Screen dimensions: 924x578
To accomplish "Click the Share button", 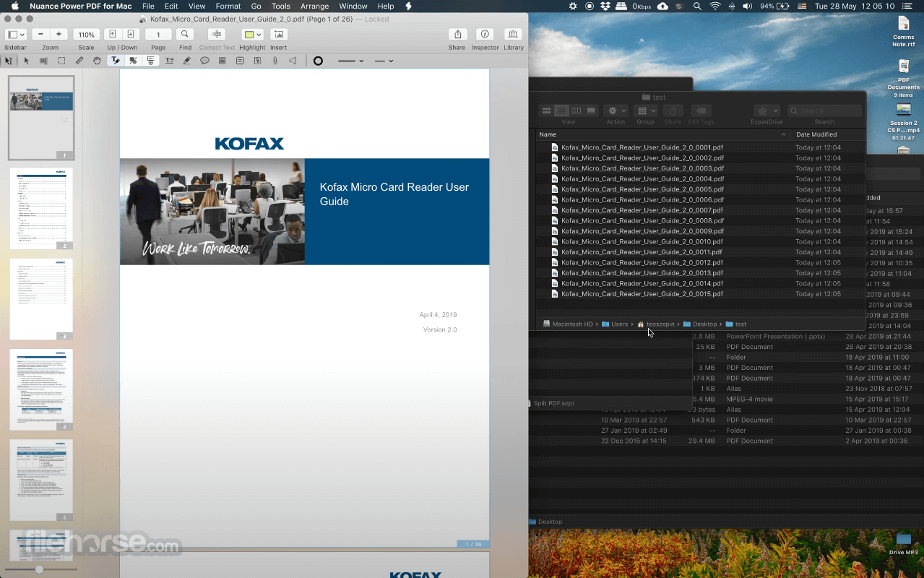I will click(x=457, y=35).
